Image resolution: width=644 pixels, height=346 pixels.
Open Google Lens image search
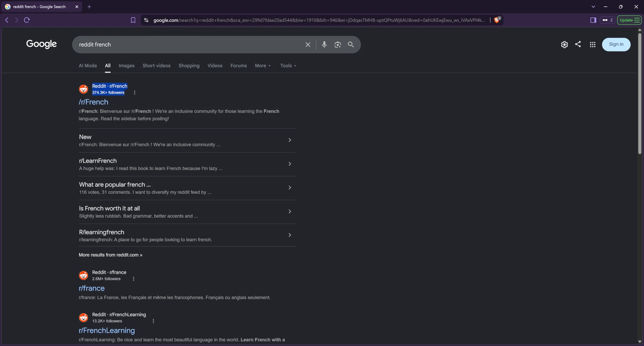coord(337,45)
